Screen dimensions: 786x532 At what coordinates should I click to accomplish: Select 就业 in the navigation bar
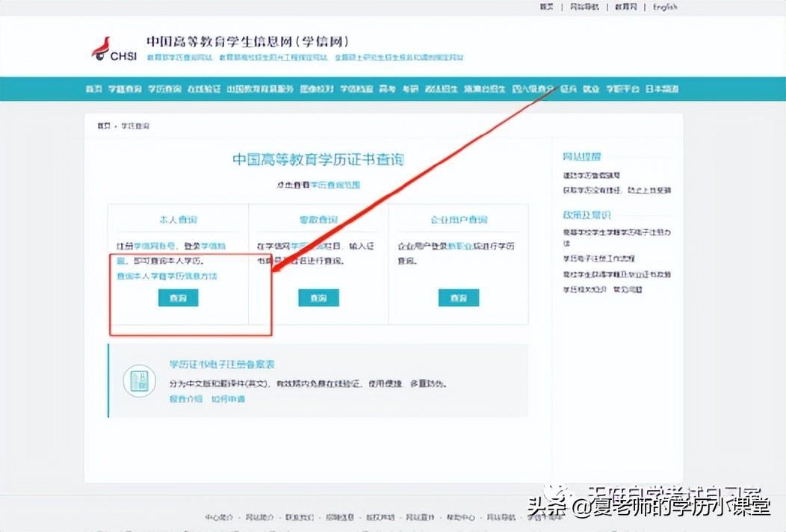pos(592,89)
